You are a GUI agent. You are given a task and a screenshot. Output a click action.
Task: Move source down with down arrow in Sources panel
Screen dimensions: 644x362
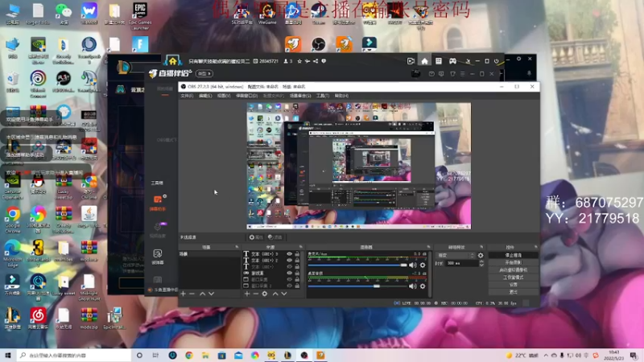click(x=284, y=294)
